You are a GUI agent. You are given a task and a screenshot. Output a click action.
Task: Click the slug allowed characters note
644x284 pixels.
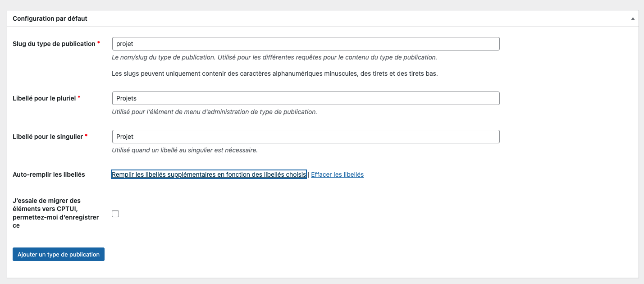coord(274,73)
